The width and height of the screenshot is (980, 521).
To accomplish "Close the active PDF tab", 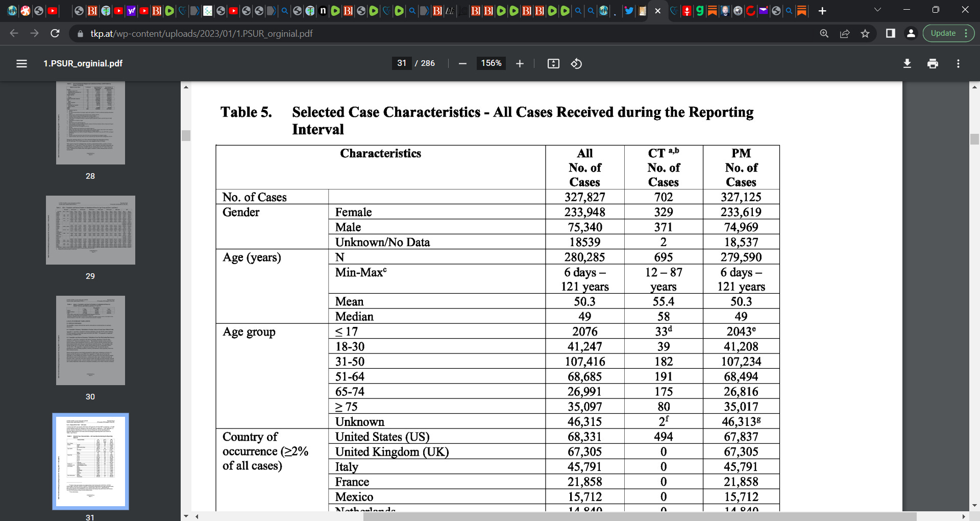I will [657, 11].
